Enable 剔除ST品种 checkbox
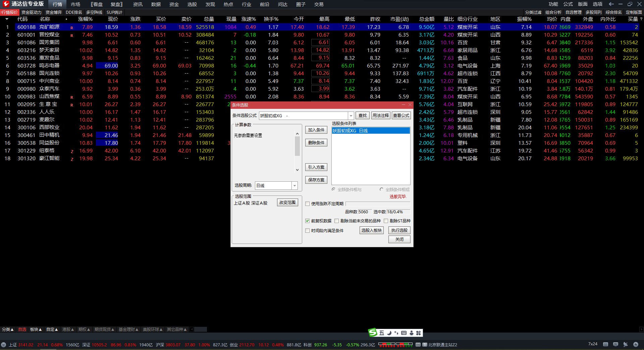This screenshot has height=350, width=644. point(386,221)
